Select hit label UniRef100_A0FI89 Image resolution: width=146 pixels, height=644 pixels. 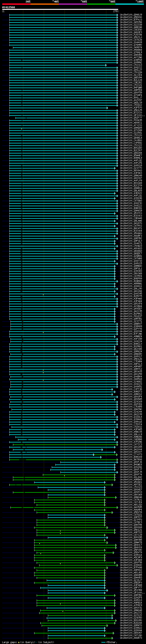(131, 339)
